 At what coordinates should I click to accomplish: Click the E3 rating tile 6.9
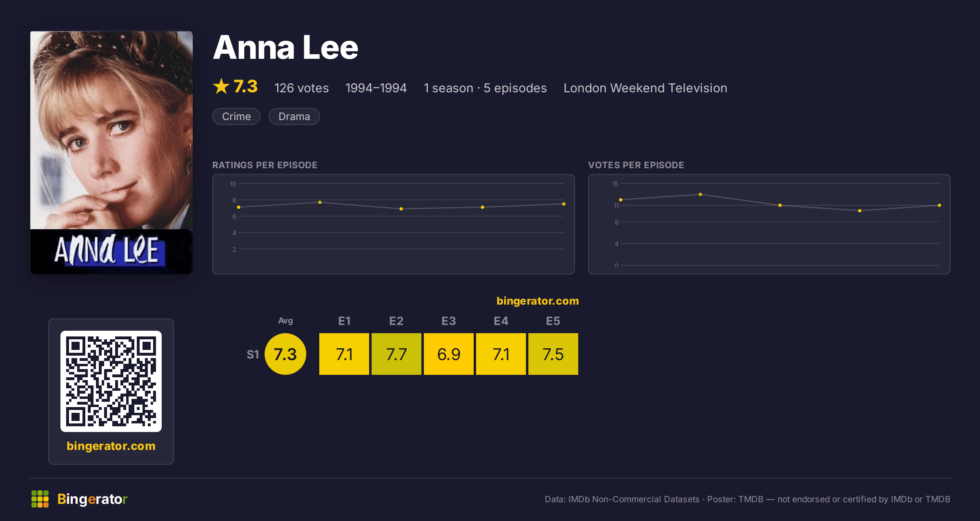449,354
